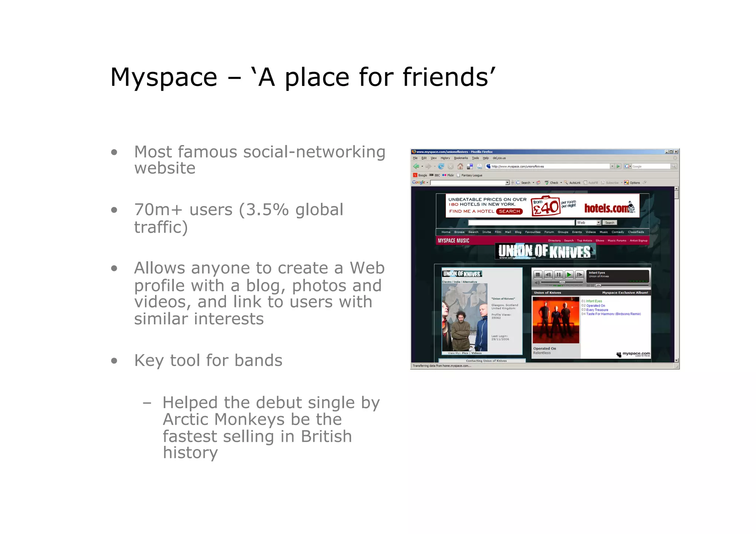The image size is (756, 534).
Task: Play Taste For Harmony (Birdsong Remix)
Action: click(613, 314)
